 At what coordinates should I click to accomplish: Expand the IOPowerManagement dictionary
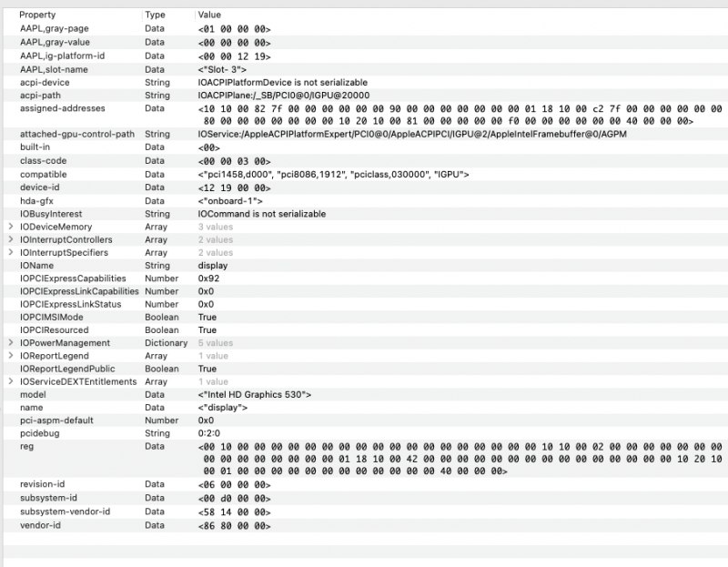pos(10,343)
